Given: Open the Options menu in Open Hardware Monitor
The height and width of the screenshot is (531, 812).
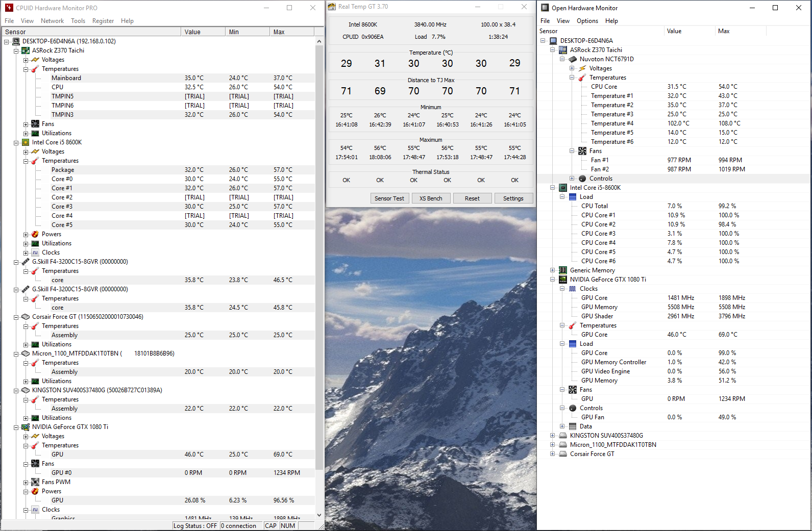Looking at the screenshot, I should tap(587, 21).
